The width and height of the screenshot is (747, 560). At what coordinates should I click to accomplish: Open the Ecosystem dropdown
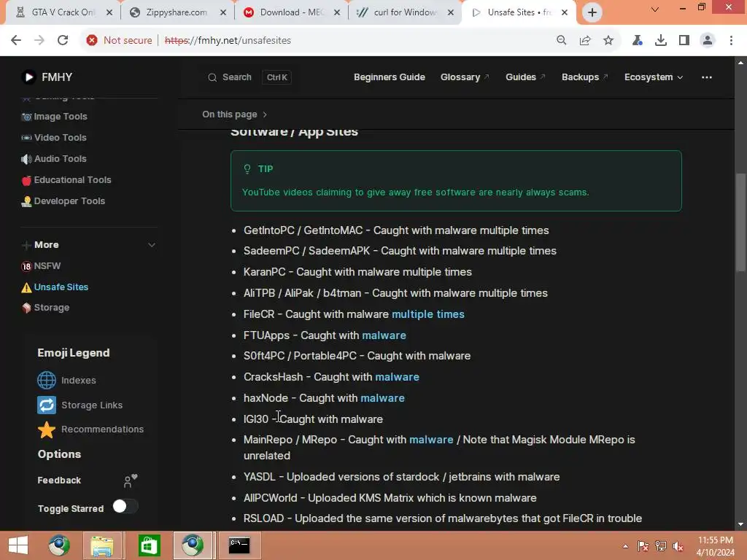654,77
